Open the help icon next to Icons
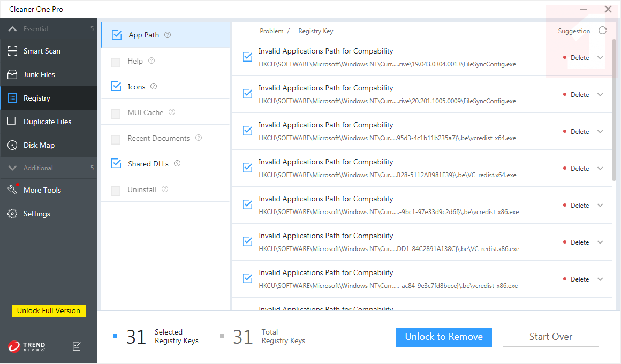Viewport: 621px width, 364px height. [154, 86]
